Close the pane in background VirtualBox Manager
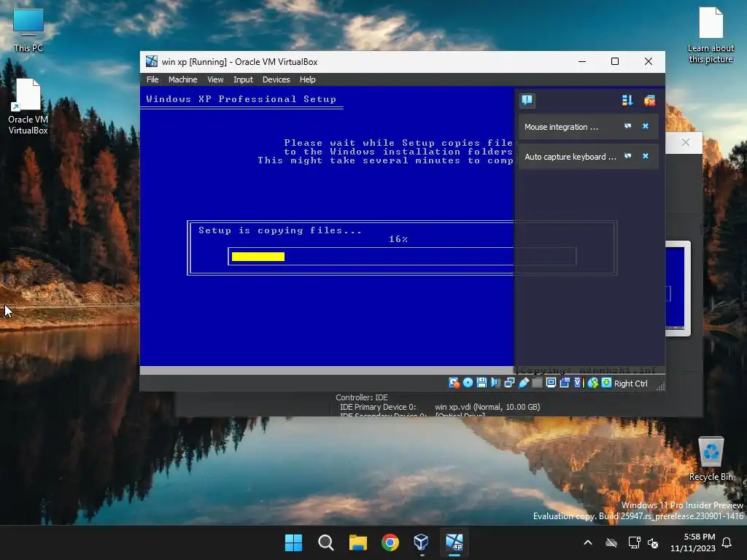 point(686,142)
